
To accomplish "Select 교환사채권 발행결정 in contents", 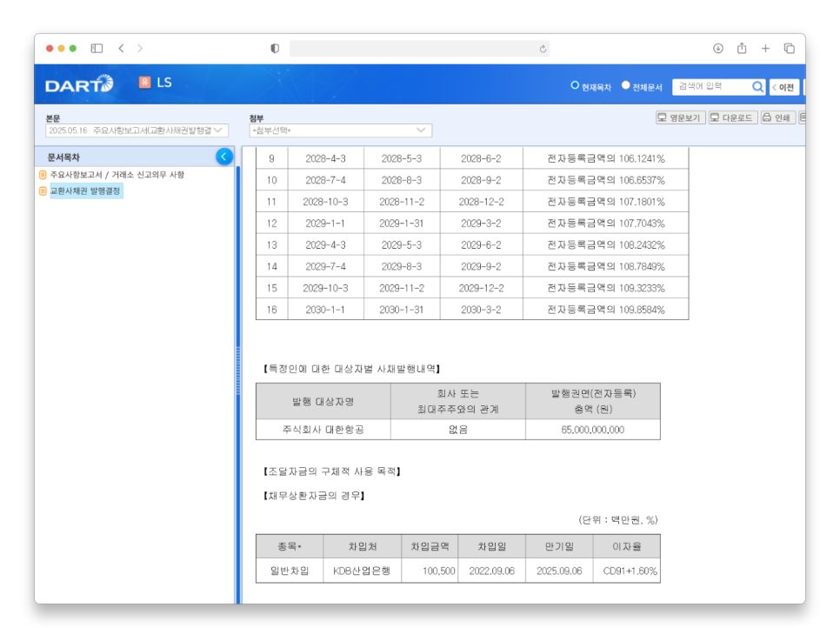I will (86, 190).
